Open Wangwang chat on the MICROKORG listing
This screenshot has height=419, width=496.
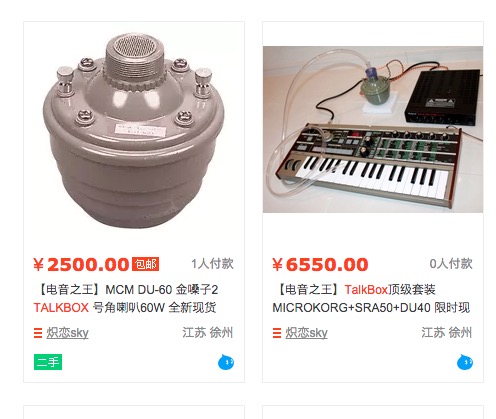coord(465,362)
